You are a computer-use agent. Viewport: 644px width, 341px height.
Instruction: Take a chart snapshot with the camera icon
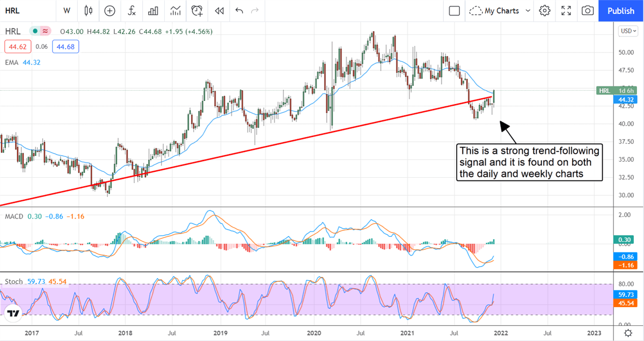588,10
